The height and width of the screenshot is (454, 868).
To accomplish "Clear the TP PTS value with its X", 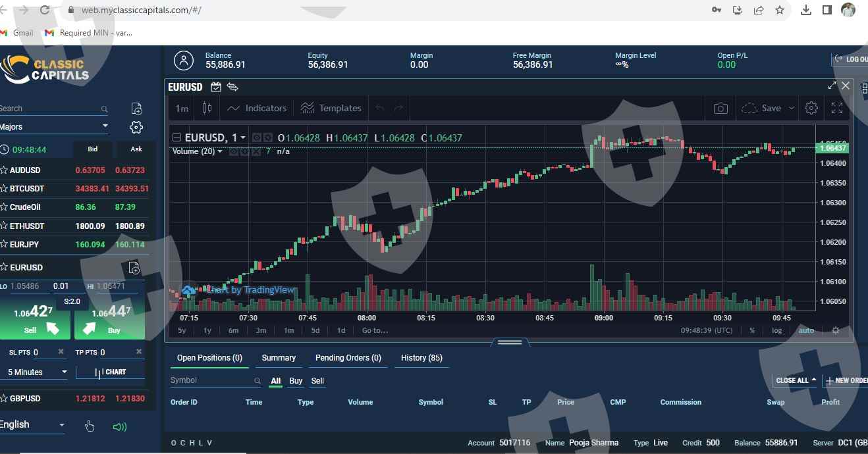I will (x=139, y=352).
